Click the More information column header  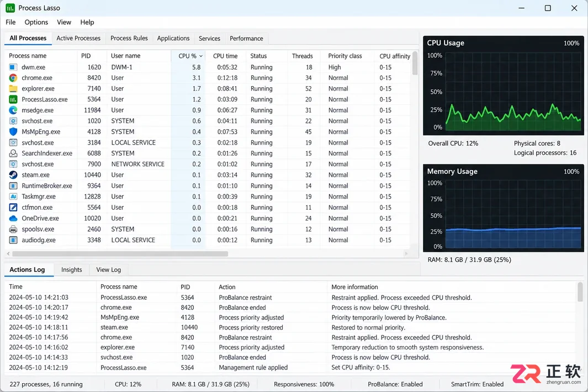pos(452,287)
